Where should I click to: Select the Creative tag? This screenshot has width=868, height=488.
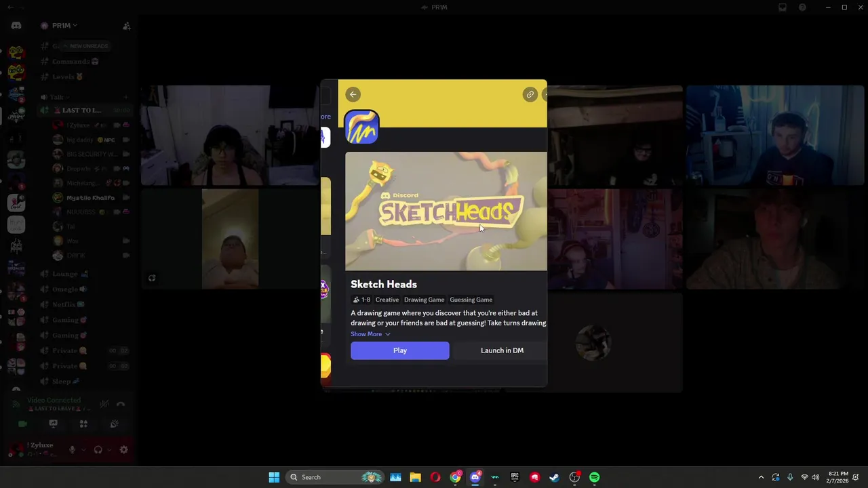[x=387, y=300]
